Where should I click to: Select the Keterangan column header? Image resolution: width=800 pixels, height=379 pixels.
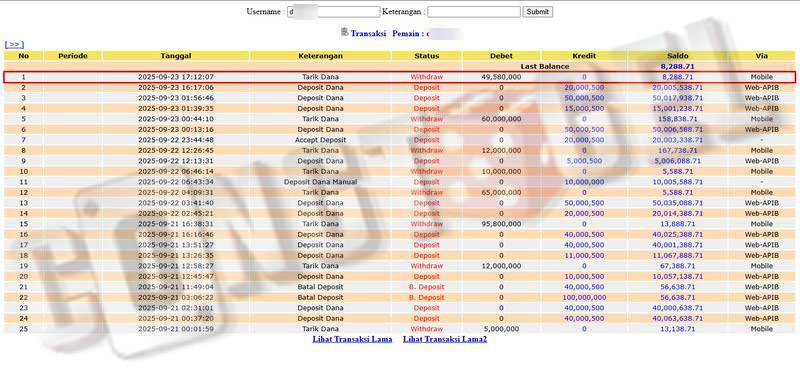click(x=320, y=56)
